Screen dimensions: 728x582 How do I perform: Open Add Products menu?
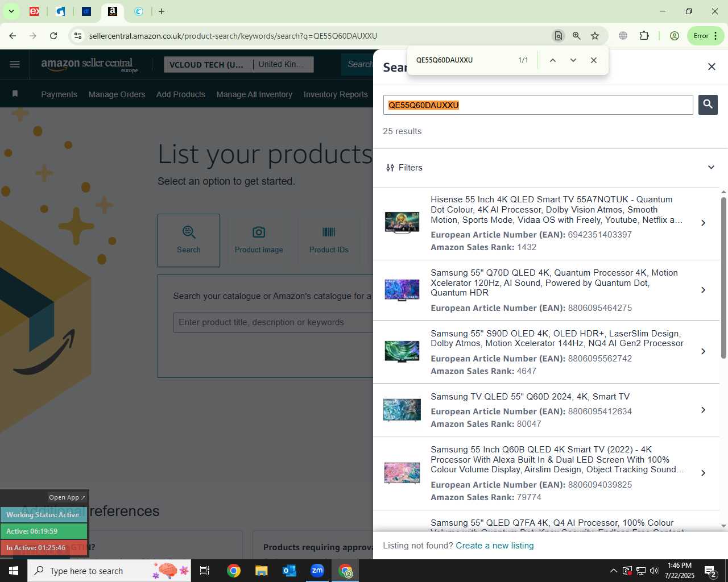click(181, 94)
